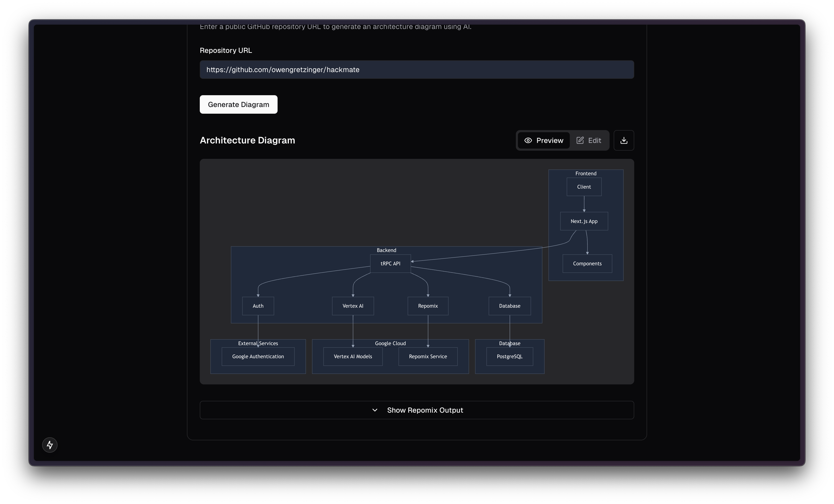This screenshot has height=504, width=834.
Task: Click the Architecture Diagram heading
Action: tap(247, 140)
